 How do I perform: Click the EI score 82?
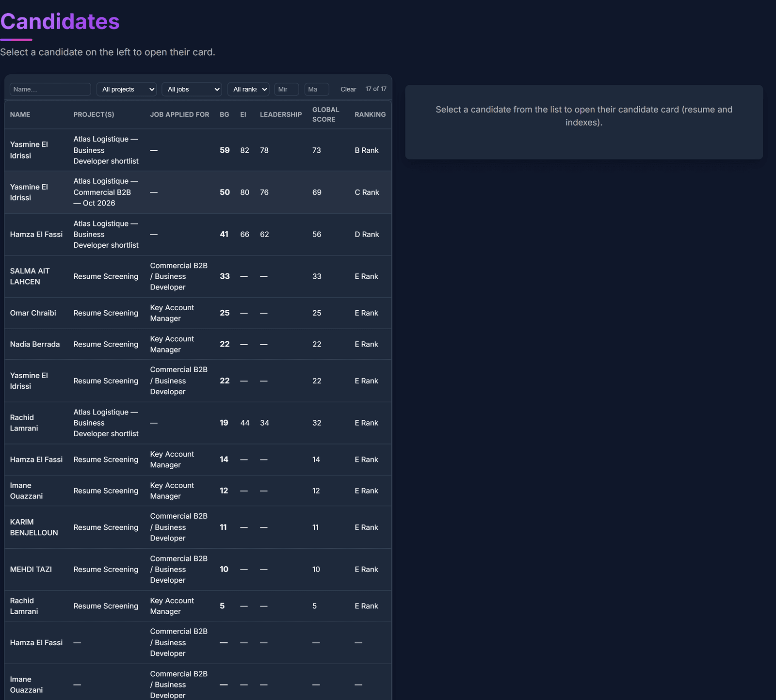click(245, 150)
